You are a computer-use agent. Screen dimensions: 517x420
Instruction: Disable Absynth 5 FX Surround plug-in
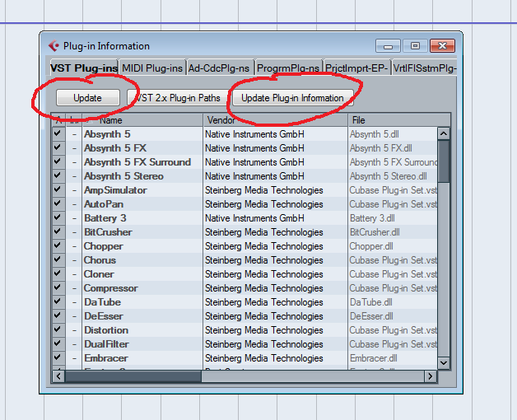pyautogui.click(x=58, y=161)
